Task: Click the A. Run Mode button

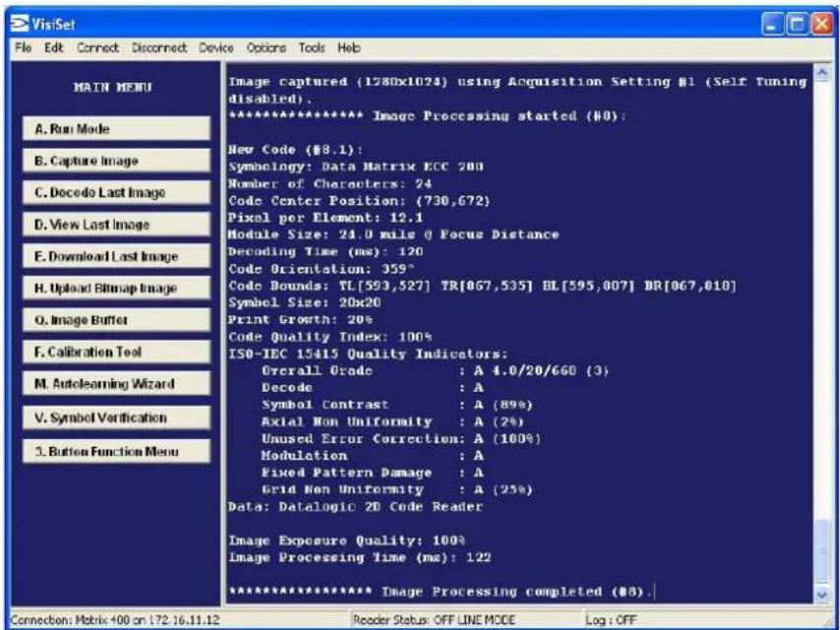Action: (116, 129)
